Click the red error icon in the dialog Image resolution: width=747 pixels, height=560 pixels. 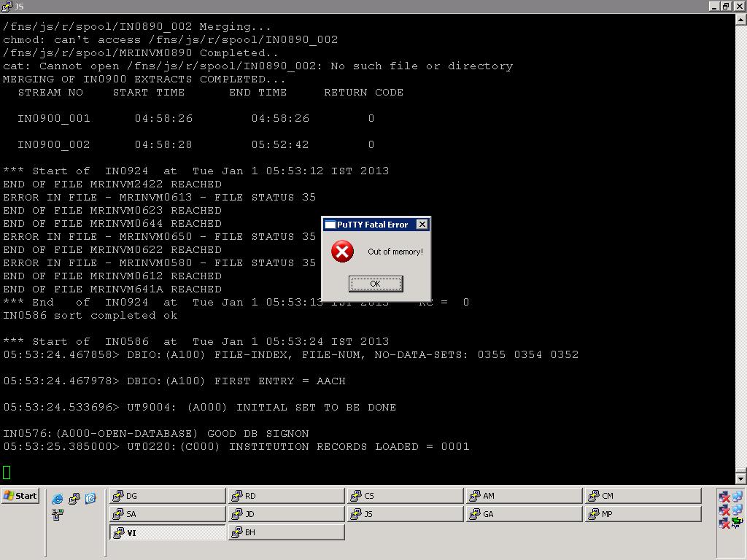(x=342, y=252)
